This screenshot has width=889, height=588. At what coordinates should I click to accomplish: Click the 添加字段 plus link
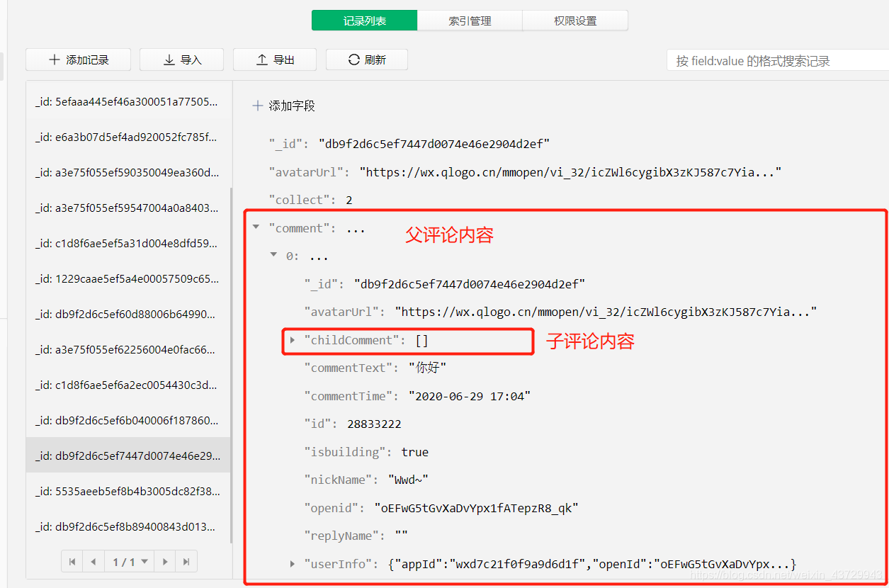283,106
